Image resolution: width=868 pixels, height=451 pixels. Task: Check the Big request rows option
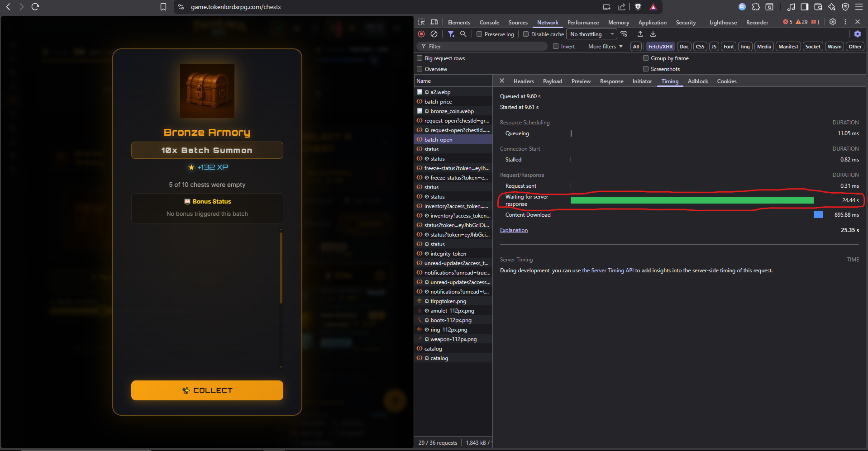420,58
